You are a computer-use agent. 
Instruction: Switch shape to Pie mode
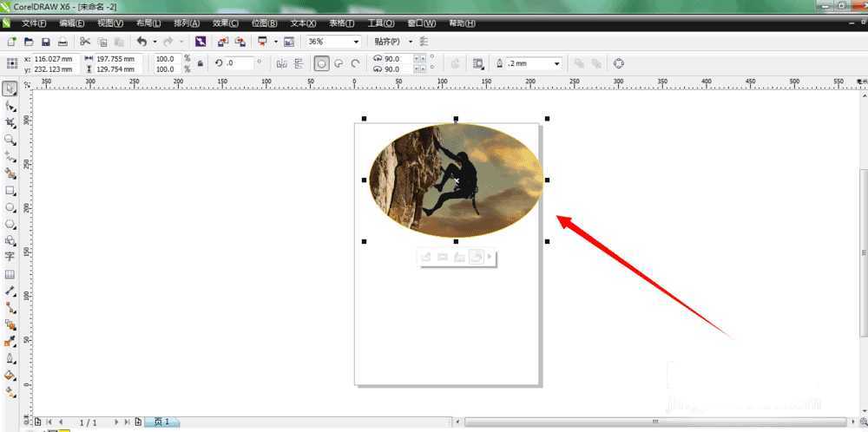click(x=339, y=63)
